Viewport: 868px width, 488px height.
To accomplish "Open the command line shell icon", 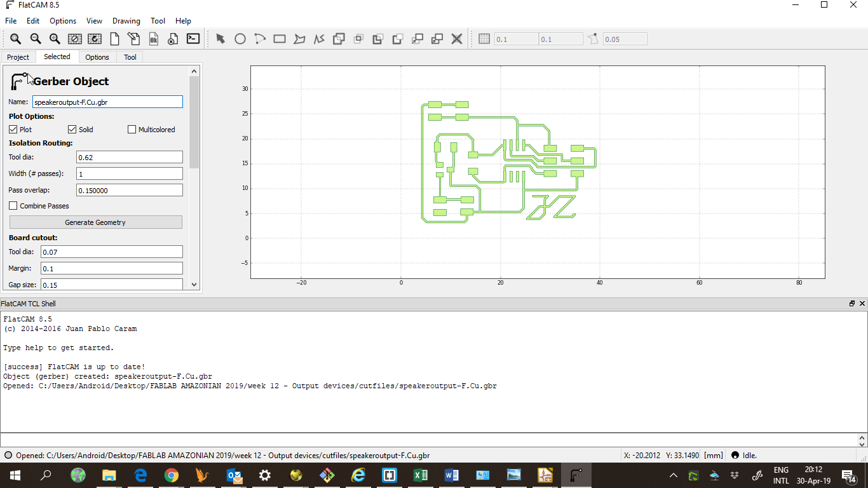I will click(x=193, y=39).
